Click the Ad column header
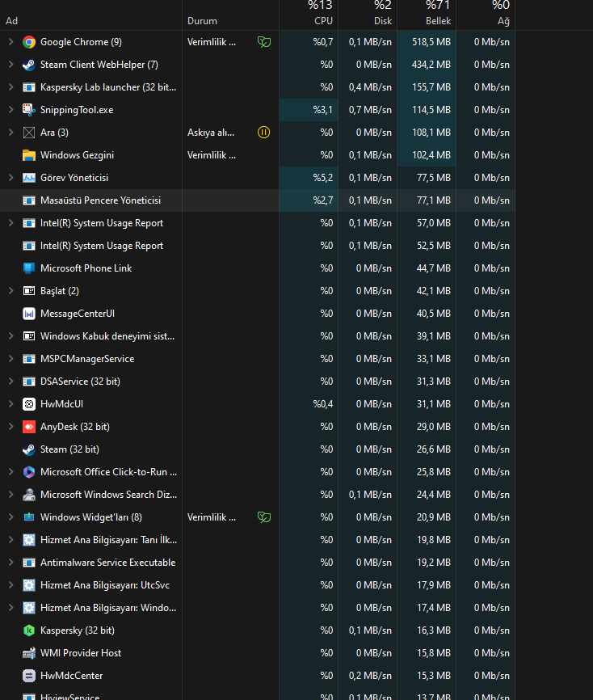Viewport: 593px width, 700px height. coord(12,21)
